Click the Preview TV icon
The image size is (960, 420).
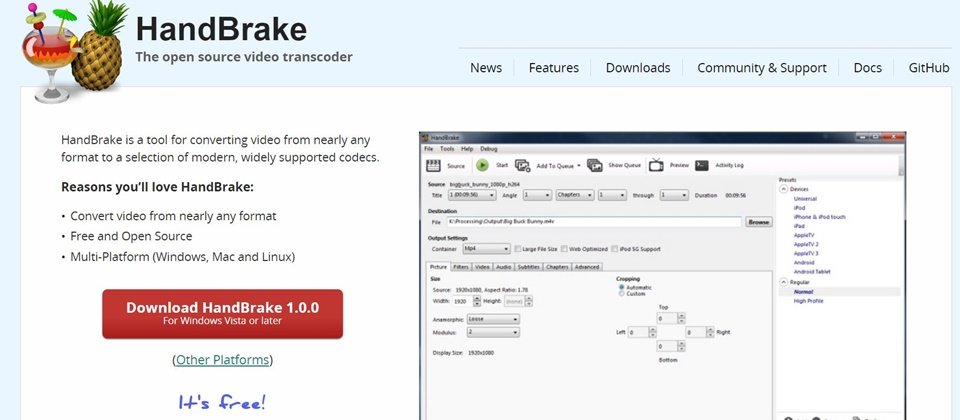pyautogui.click(x=657, y=165)
